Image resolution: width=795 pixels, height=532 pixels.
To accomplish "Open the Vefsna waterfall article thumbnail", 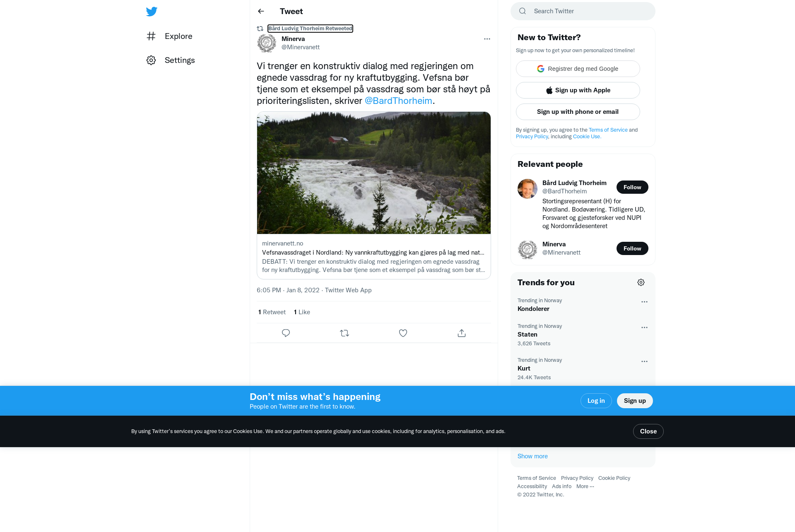I will (x=374, y=173).
